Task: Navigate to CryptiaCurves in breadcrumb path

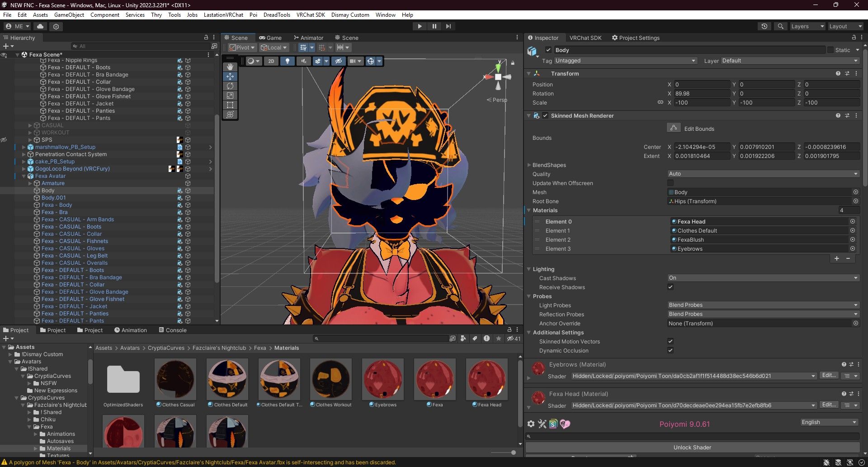Action: click(166, 348)
